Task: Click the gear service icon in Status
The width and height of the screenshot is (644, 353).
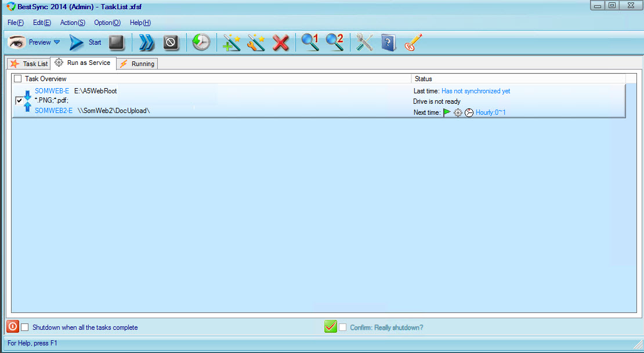Action: [458, 112]
